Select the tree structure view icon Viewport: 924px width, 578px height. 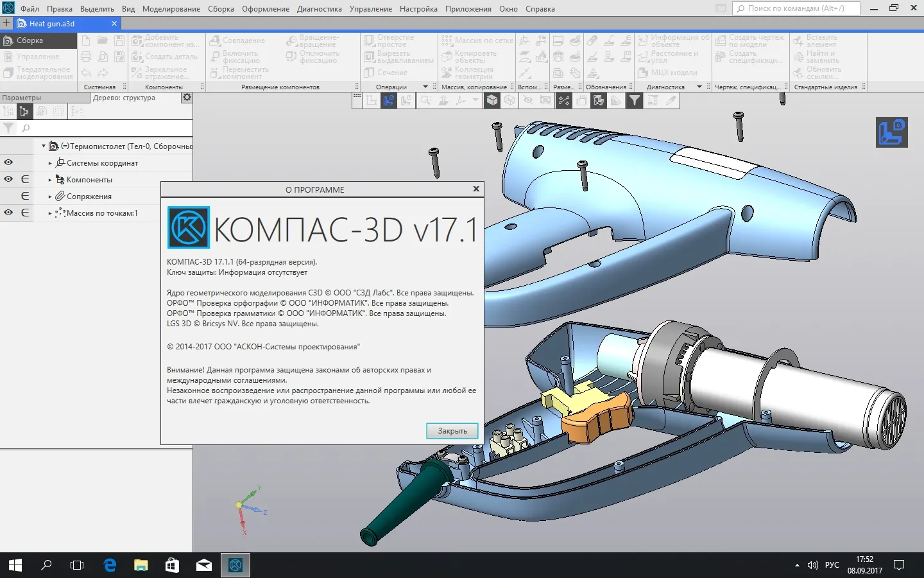pyautogui.click(x=24, y=112)
